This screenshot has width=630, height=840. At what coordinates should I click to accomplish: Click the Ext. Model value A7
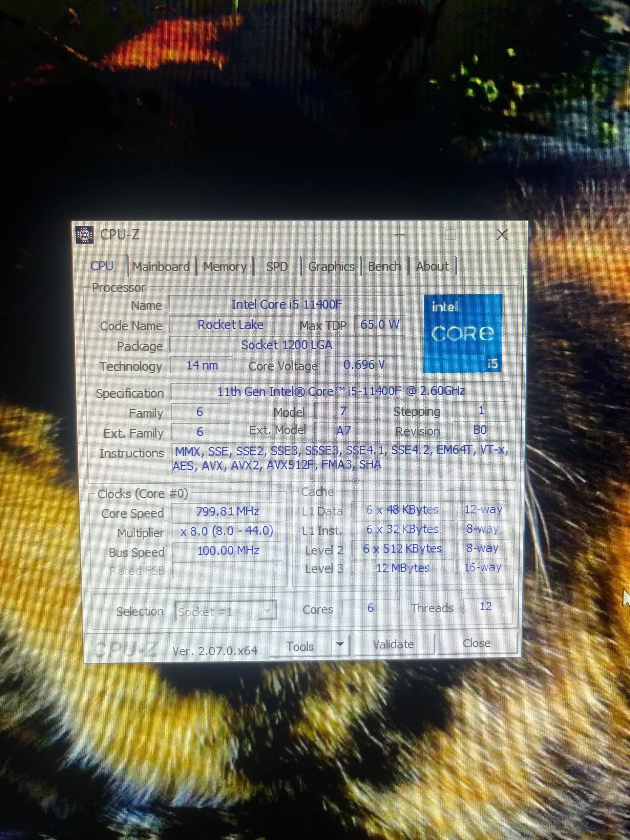click(x=343, y=430)
